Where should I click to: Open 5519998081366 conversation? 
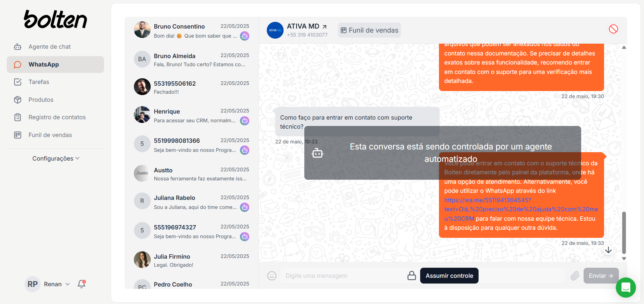(x=192, y=145)
